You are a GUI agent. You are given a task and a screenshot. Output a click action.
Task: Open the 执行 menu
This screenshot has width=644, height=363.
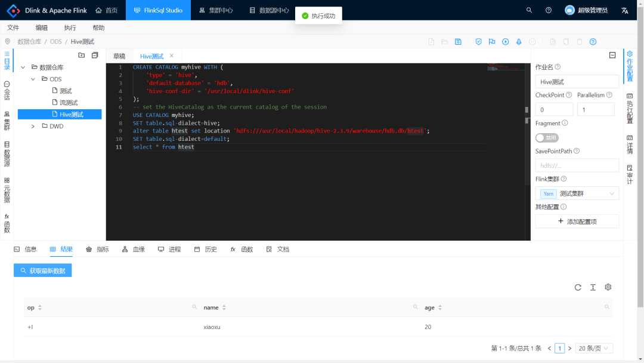click(70, 27)
